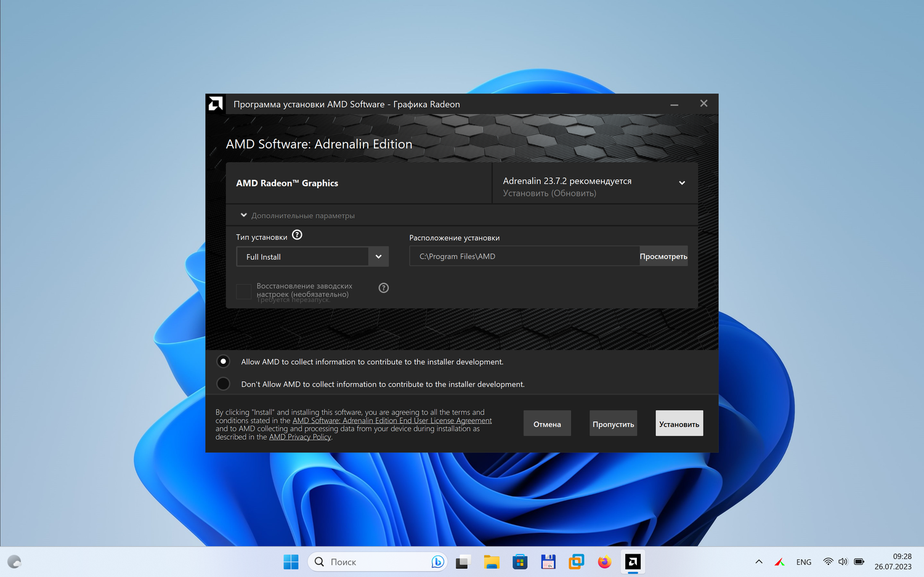Click the red-green tray icon
This screenshot has height=577, width=924.
tap(779, 562)
